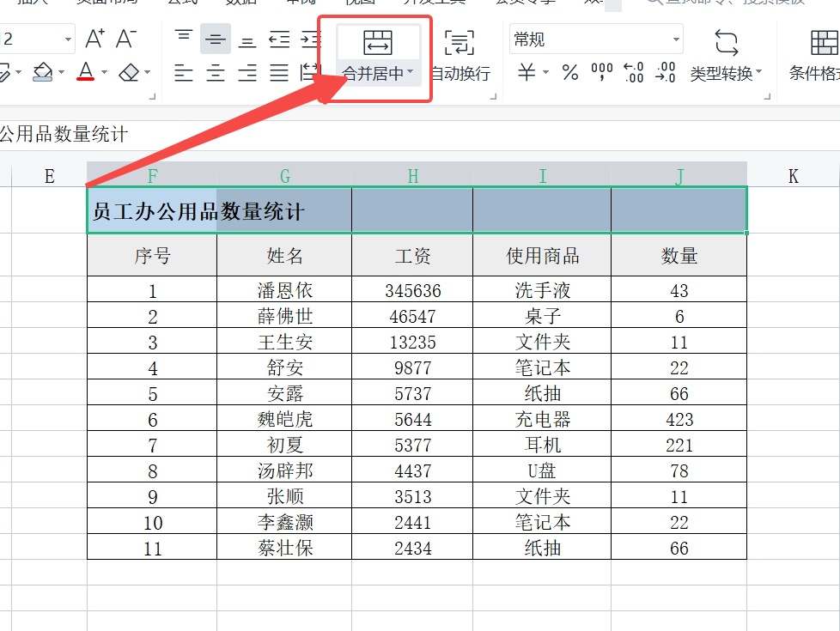Open font color dropdown arrow

[104, 72]
